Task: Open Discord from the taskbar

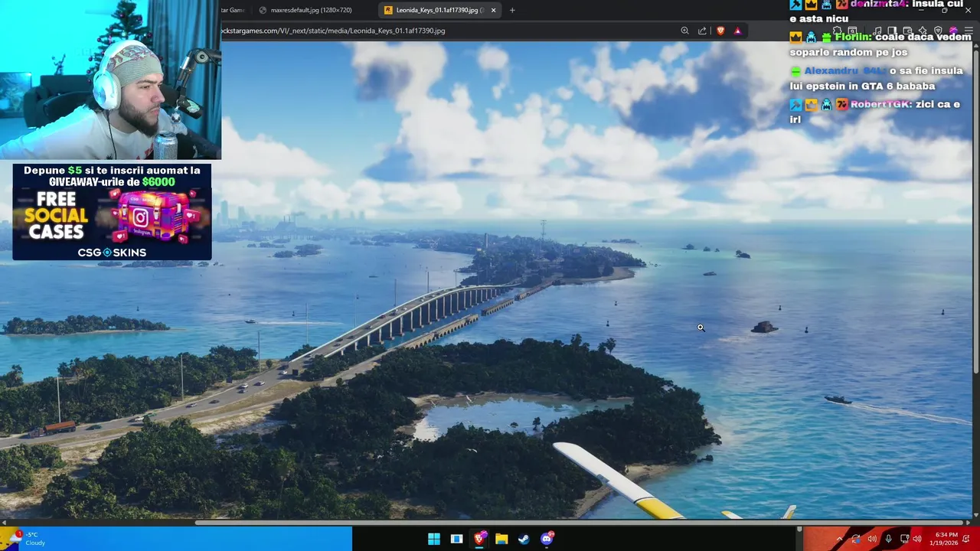Action: point(547,539)
